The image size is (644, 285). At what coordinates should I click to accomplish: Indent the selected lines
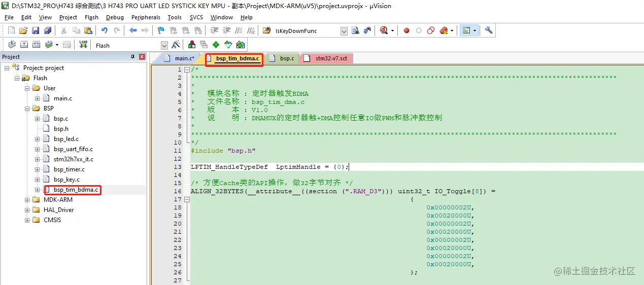214,30
